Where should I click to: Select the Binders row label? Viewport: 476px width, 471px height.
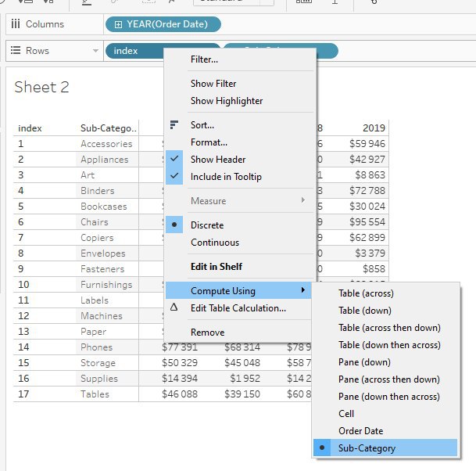(x=98, y=191)
